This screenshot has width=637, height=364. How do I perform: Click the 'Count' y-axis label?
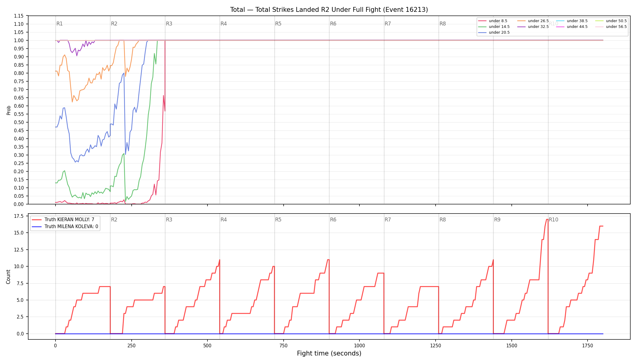[8, 277]
